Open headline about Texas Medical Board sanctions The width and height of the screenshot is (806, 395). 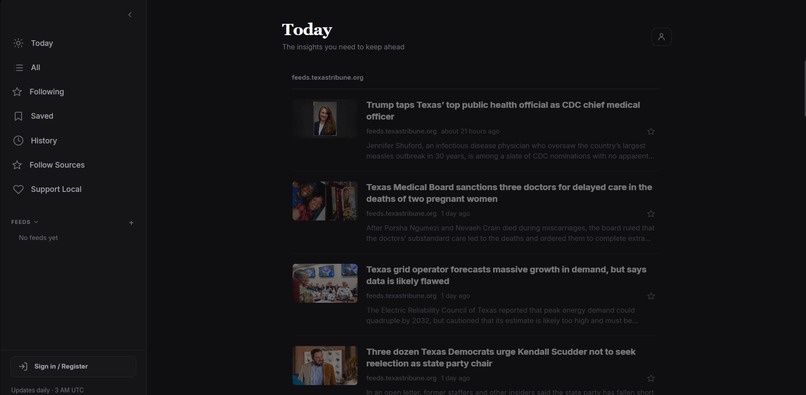click(x=509, y=193)
